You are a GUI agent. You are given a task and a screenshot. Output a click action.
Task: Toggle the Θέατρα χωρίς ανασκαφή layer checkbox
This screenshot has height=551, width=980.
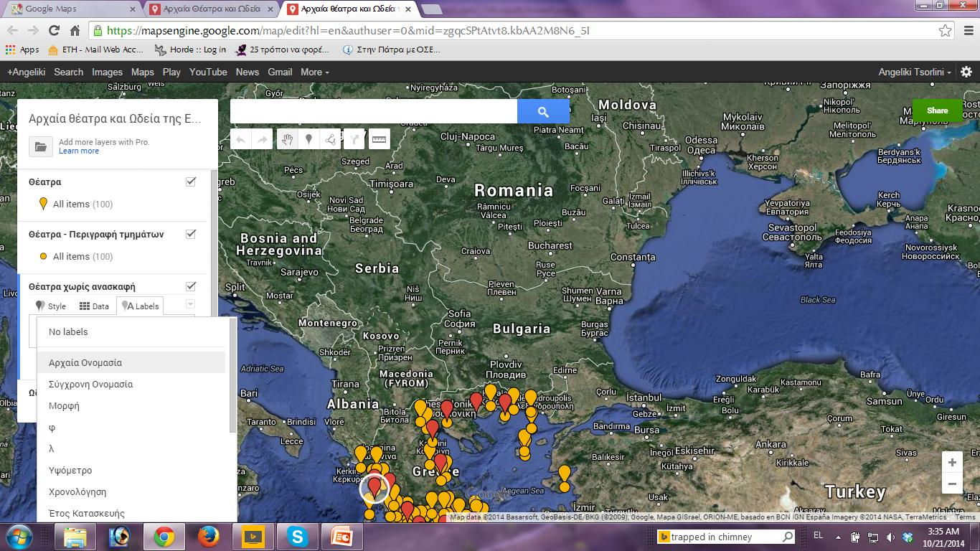pos(191,286)
